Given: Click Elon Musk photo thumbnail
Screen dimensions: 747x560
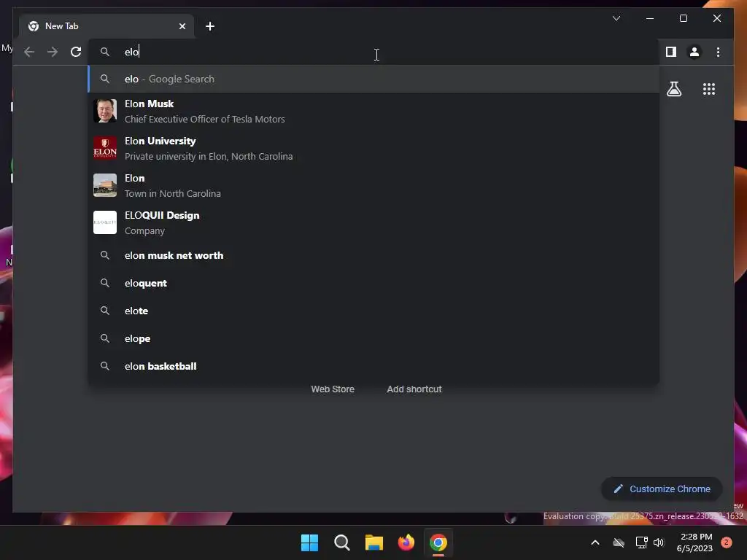Looking at the screenshot, I should pyautogui.click(x=105, y=111).
